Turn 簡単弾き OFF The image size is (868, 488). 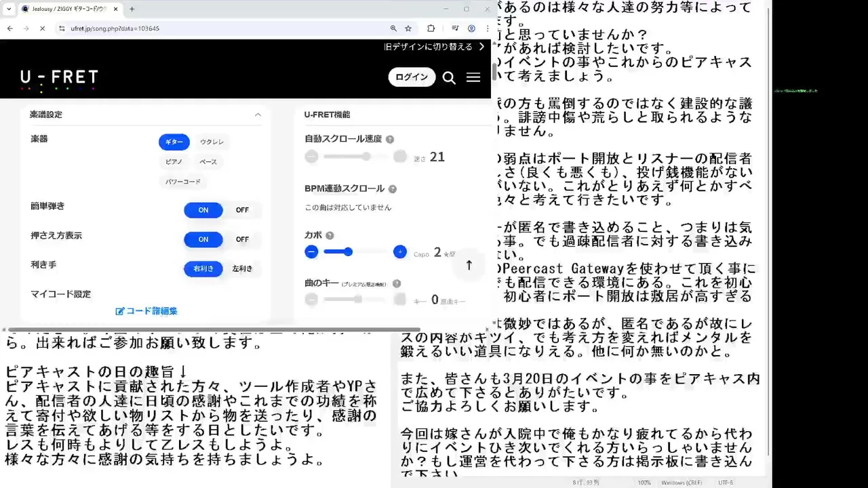[x=242, y=209]
